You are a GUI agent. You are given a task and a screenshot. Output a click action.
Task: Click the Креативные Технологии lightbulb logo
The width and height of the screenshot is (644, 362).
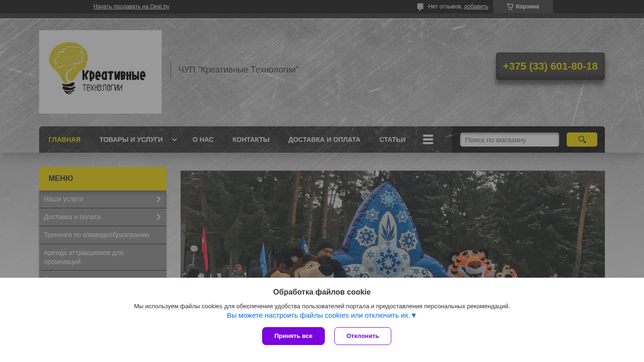click(x=100, y=72)
